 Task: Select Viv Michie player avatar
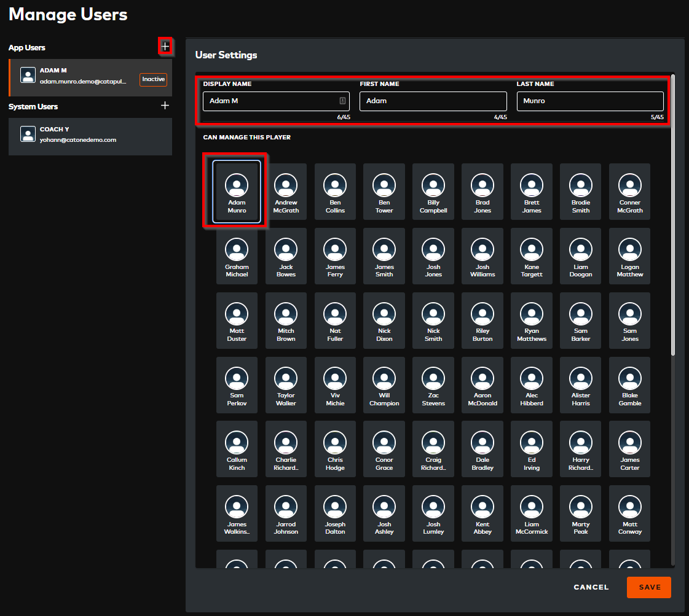pyautogui.click(x=335, y=378)
